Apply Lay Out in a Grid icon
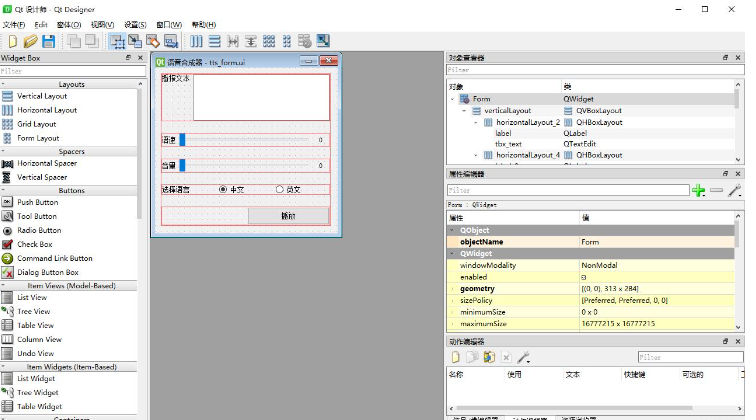The height and width of the screenshot is (420, 756). pyautogui.click(x=268, y=41)
